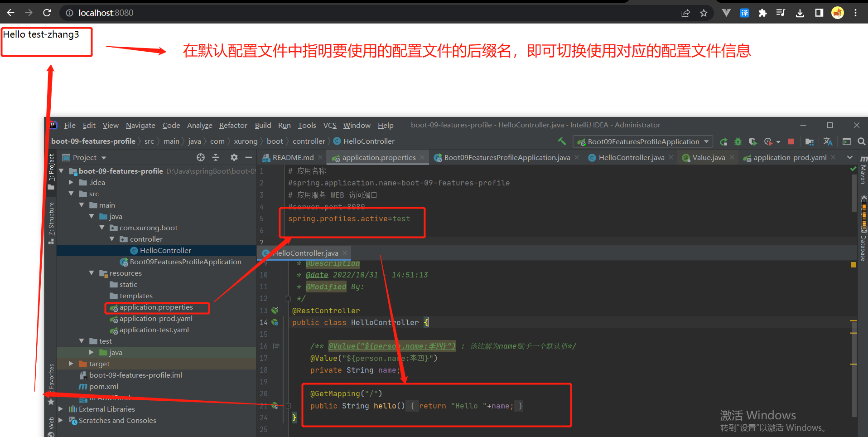Switch to Boot09FeaturesProfileApplication.java tab
The image size is (868, 437).
pyautogui.click(x=507, y=157)
